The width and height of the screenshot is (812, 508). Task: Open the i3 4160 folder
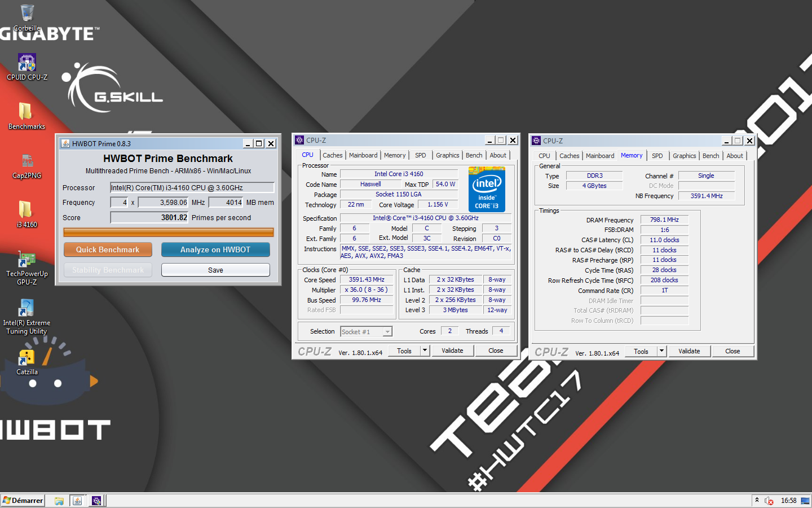pos(27,214)
